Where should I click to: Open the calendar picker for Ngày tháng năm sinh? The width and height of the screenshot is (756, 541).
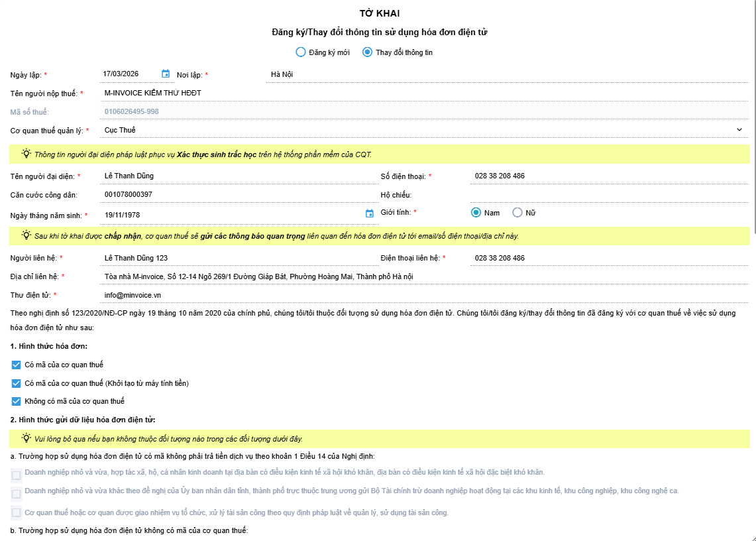coord(370,213)
